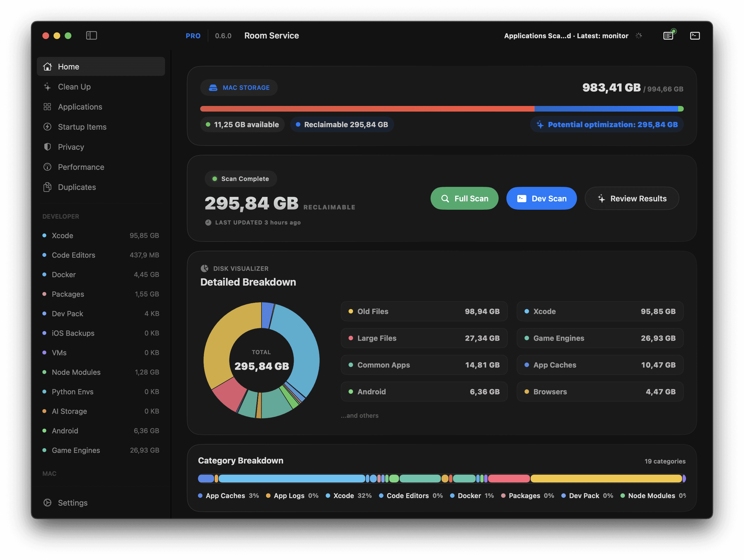Viewport: 744px width, 560px height.
Task: Click the Game Engines breakdown card
Action: pyautogui.click(x=600, y=338)
